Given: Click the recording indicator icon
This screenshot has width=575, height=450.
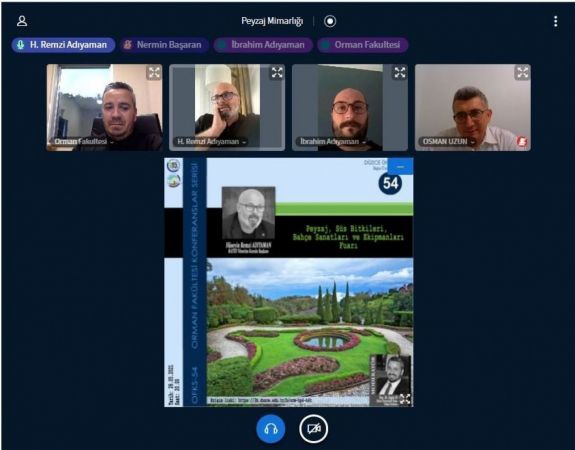Looking at the screenshot, I should click(x=330, y=21).
